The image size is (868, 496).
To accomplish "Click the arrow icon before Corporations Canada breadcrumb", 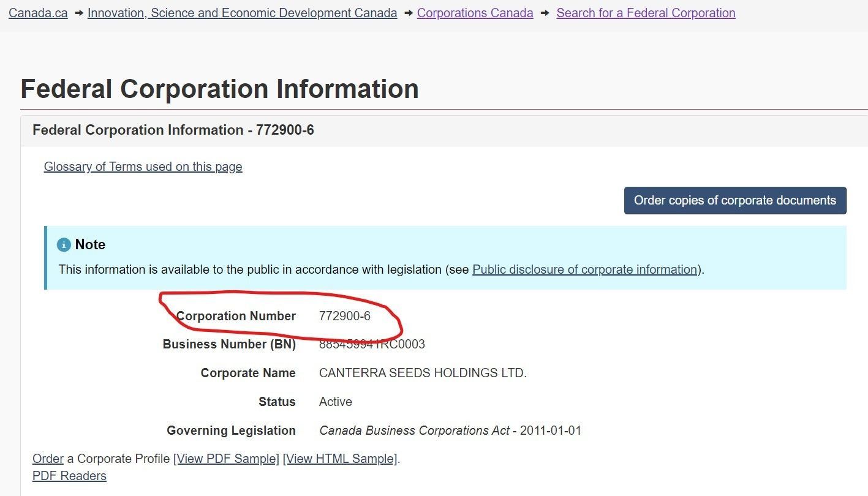I will click(407, 13).
